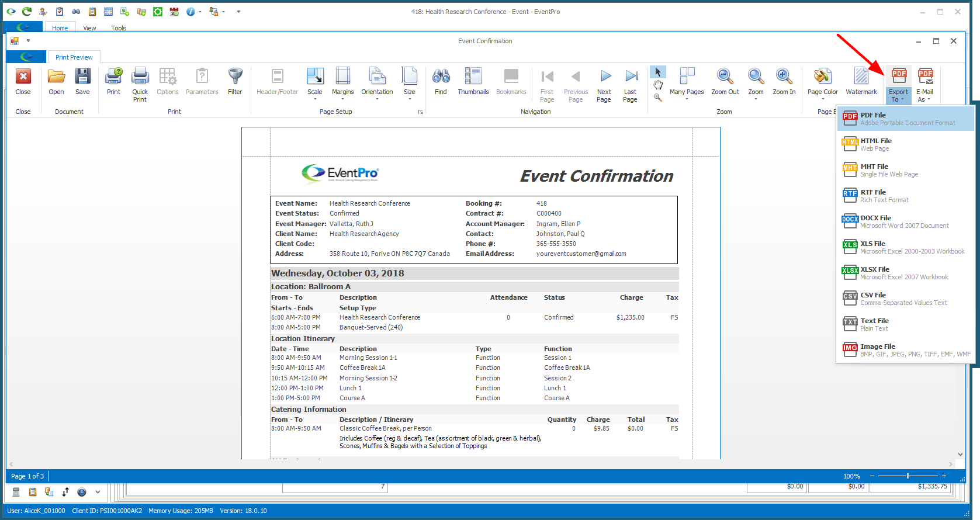Export as XLSX File workbook
The height and width of the screenshot is (520, 980).
coord(906,273)
